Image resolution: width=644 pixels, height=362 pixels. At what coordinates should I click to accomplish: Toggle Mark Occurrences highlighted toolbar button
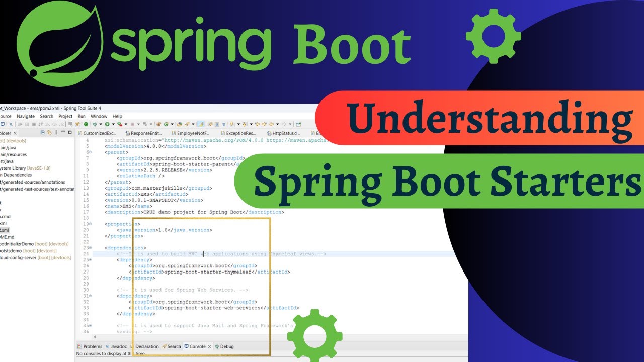(201, 124)
